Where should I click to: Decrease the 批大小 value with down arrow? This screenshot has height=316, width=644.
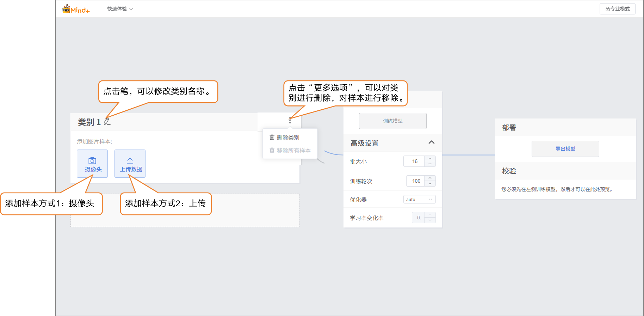click(430, 164)
